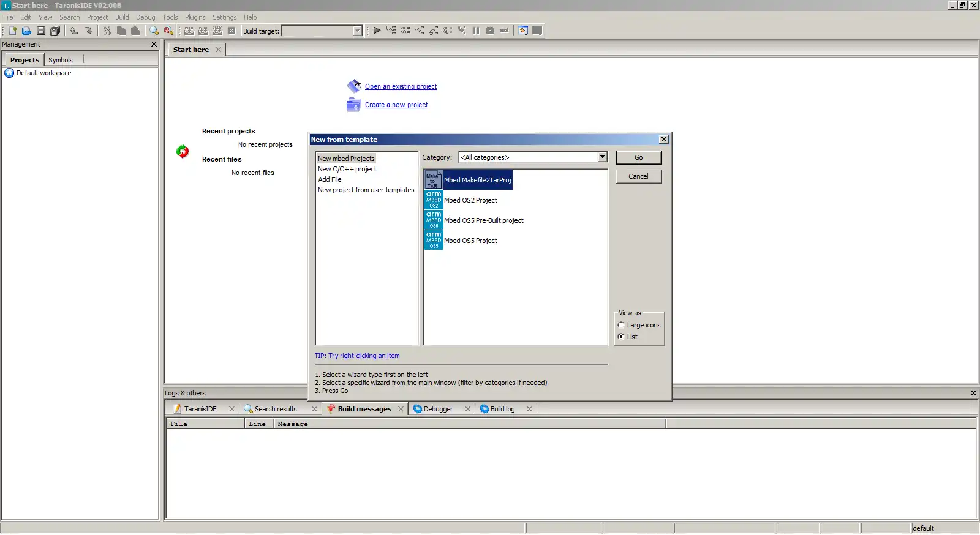Click the Paste toolbar icon
Screen dimensions: 980x535
[135, 31]
